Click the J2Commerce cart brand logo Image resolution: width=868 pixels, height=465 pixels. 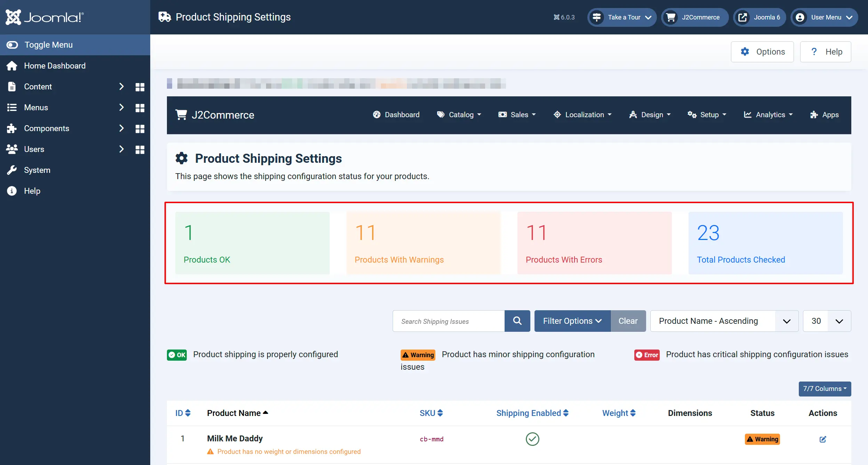pyautogui.click(x=215, y=115)
